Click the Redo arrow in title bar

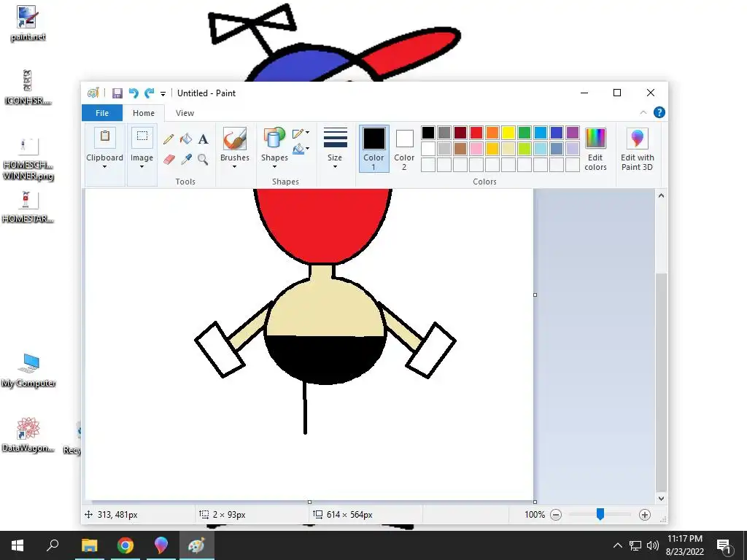[150, 93]
